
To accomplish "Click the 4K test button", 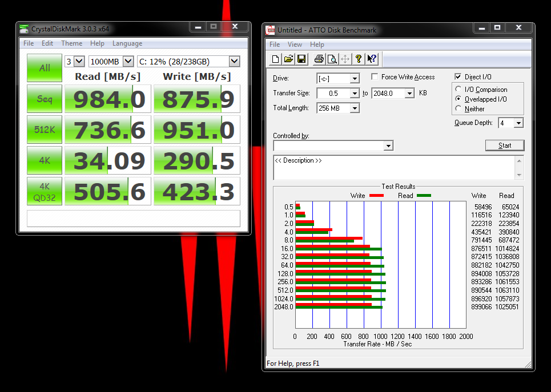I will [x=45, y=160].
